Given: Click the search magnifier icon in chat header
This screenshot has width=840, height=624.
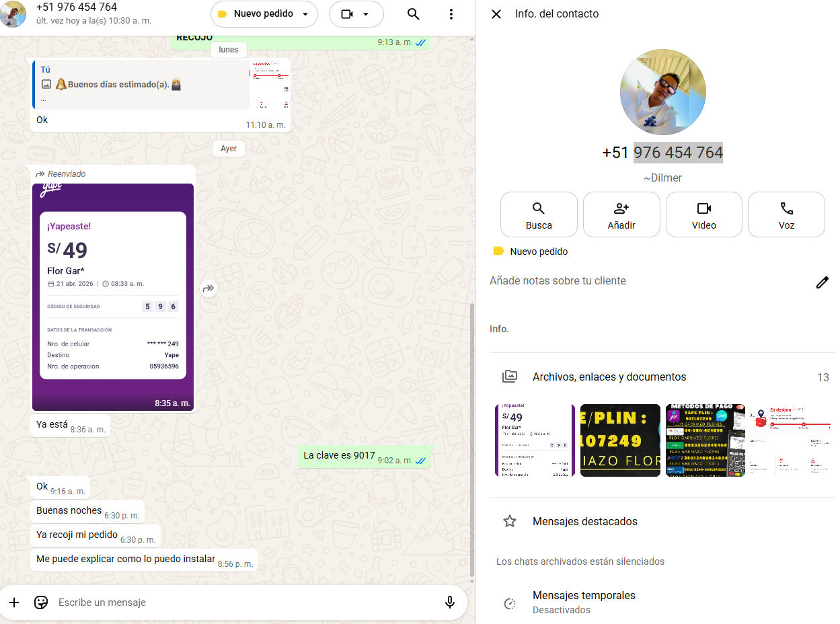Looking at the screenshot, I should 414,14.
